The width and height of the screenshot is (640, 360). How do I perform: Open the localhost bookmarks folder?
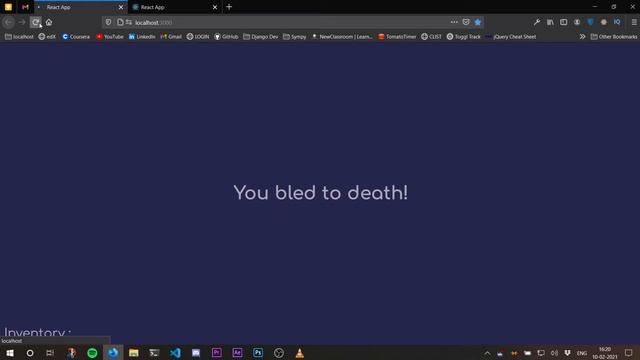[x=19, y=37]
